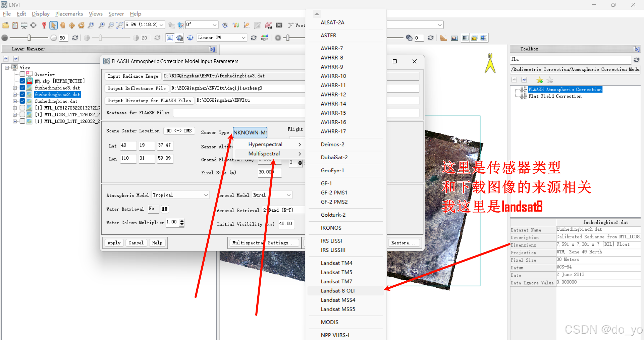Activate the Select arrow cursor tool
The height and width of the screenshot is (340, 644).
click(53, 25)
